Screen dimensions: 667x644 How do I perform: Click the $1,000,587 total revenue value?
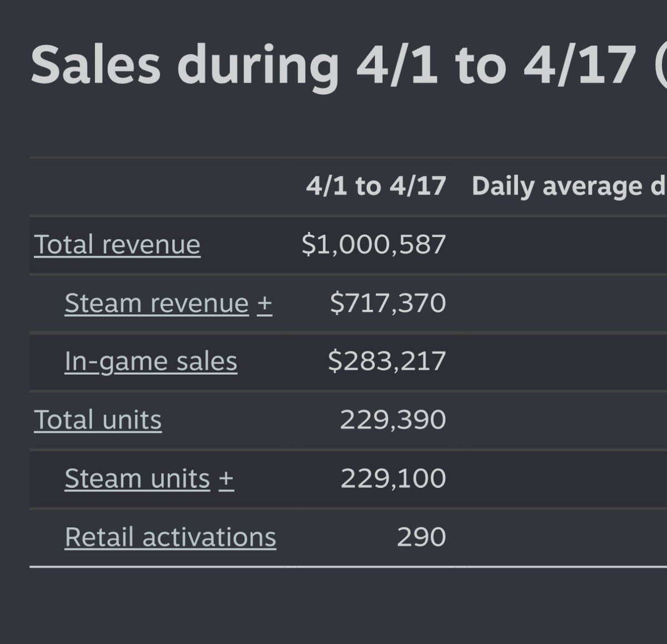374,245
